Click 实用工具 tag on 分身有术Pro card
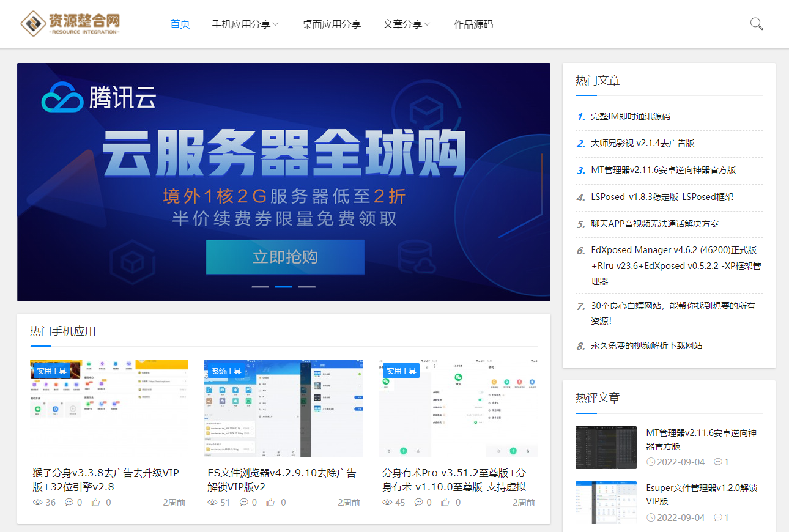This screenshot has width=789, height=532. [x=401, y=371]
